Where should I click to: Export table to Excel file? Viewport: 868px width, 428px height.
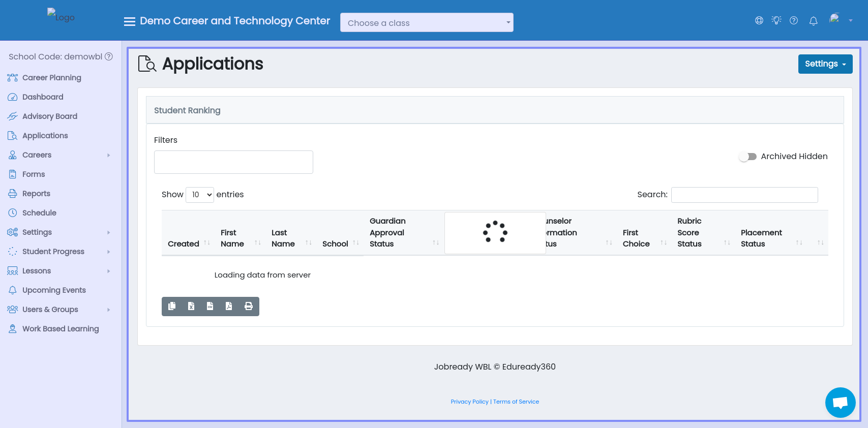191,306
